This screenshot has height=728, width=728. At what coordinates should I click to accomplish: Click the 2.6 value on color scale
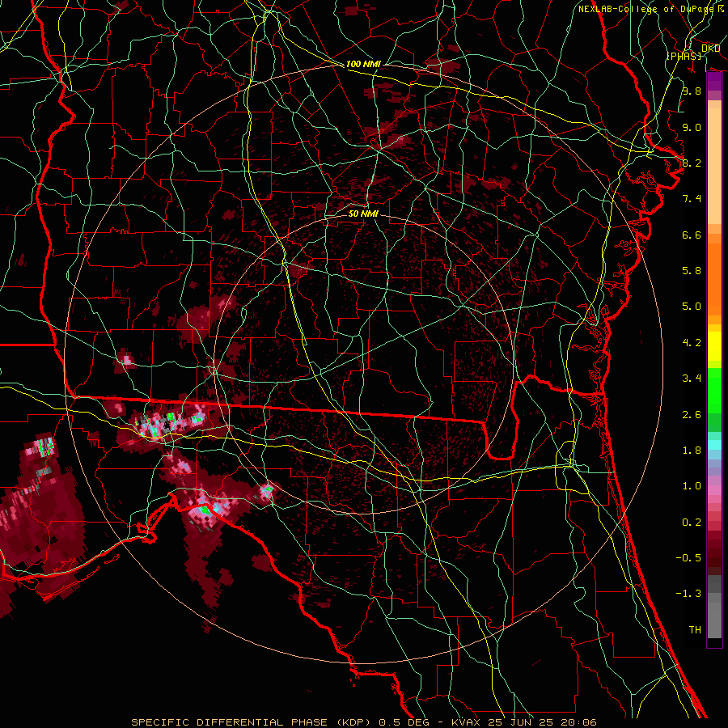pos(692,415)
